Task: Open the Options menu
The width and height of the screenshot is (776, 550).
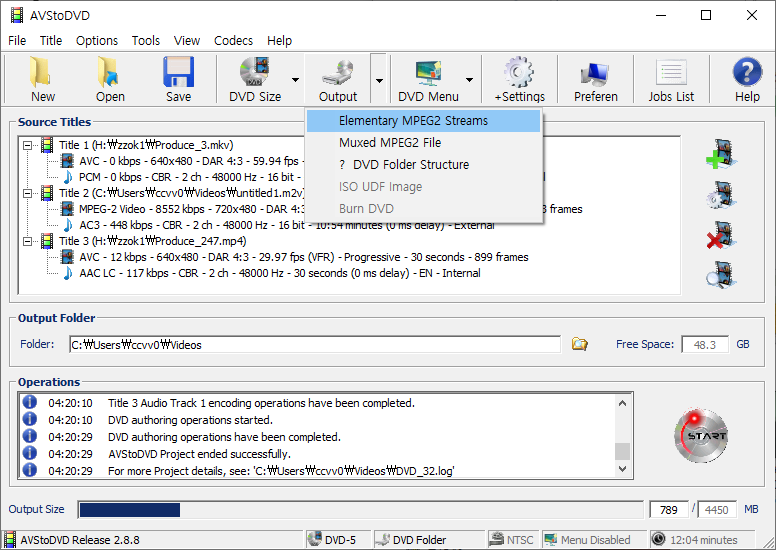Action: point(97,41)
